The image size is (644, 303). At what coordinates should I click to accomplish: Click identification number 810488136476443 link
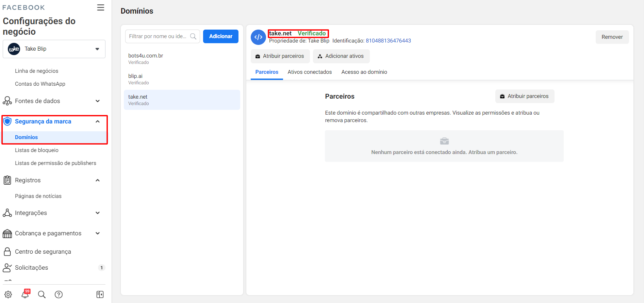[x=388, y=41]
